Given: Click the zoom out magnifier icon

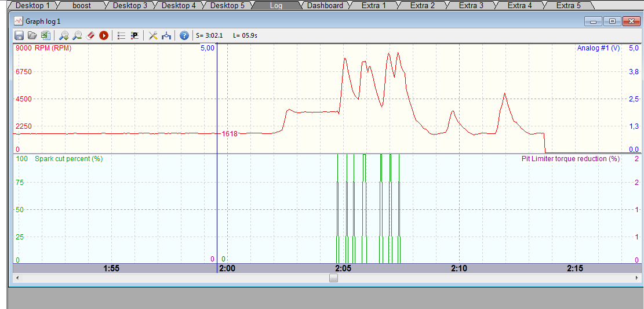Looking at the screenshot, I should tap(77, 35).
